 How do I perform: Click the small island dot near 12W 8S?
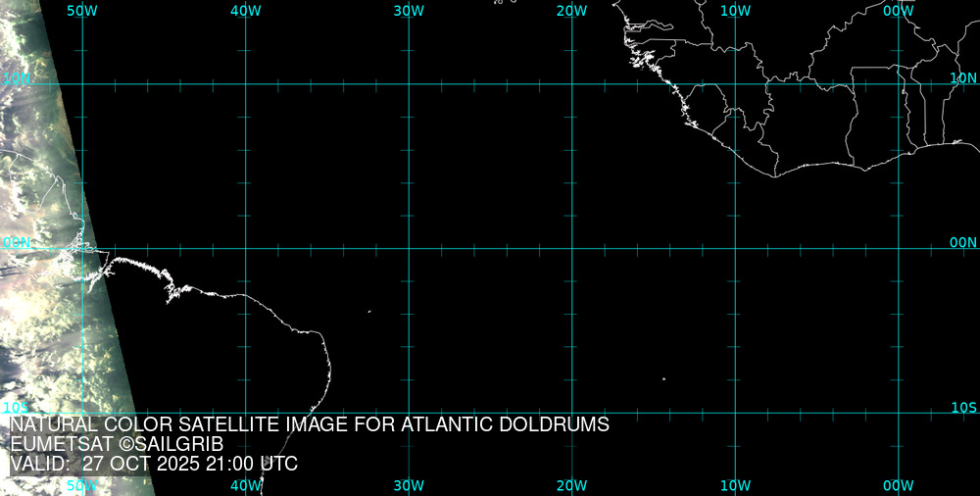click(x=663, y=379)
